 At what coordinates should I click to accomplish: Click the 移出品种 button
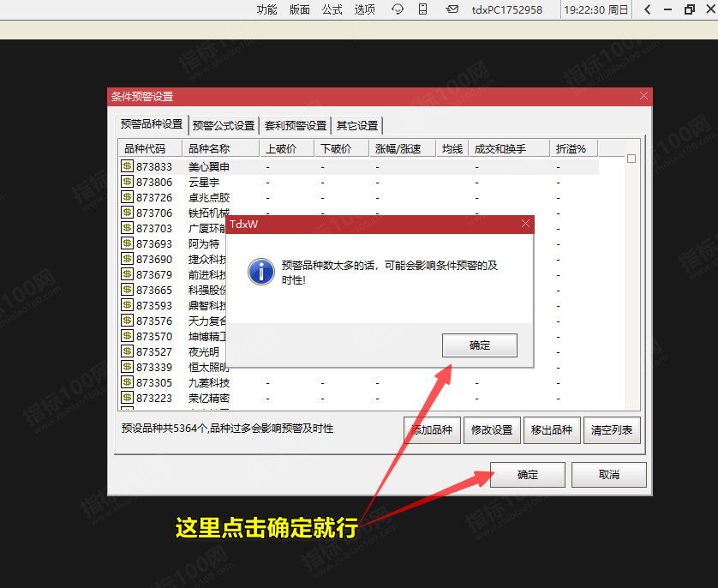click(552, 430)
